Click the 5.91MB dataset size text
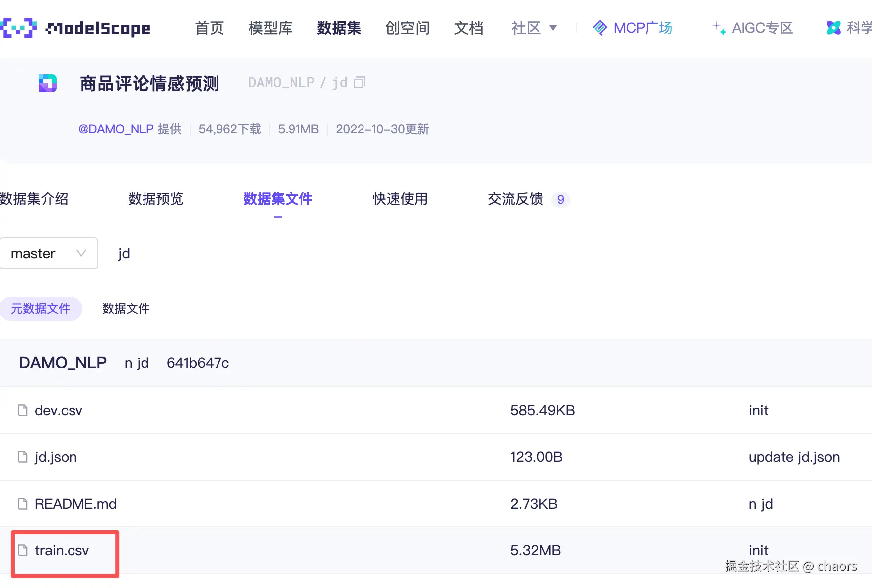 [298, 129]
